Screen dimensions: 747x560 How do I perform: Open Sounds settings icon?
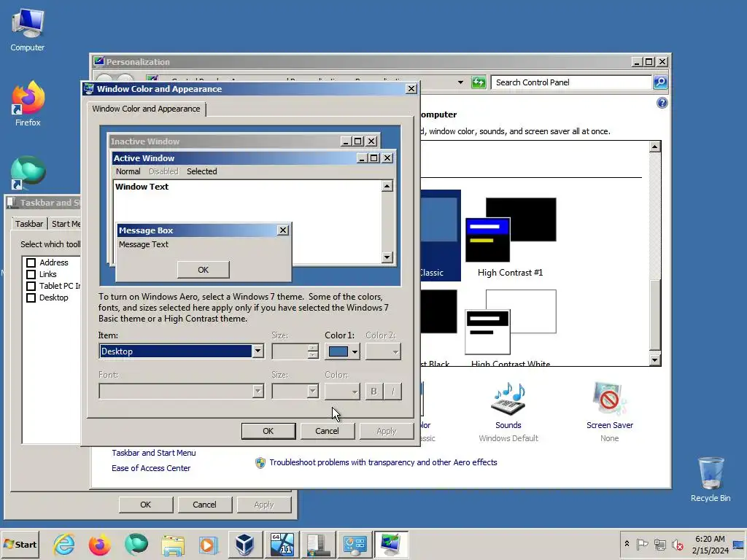pyautogui.click(x=508, y=399)
